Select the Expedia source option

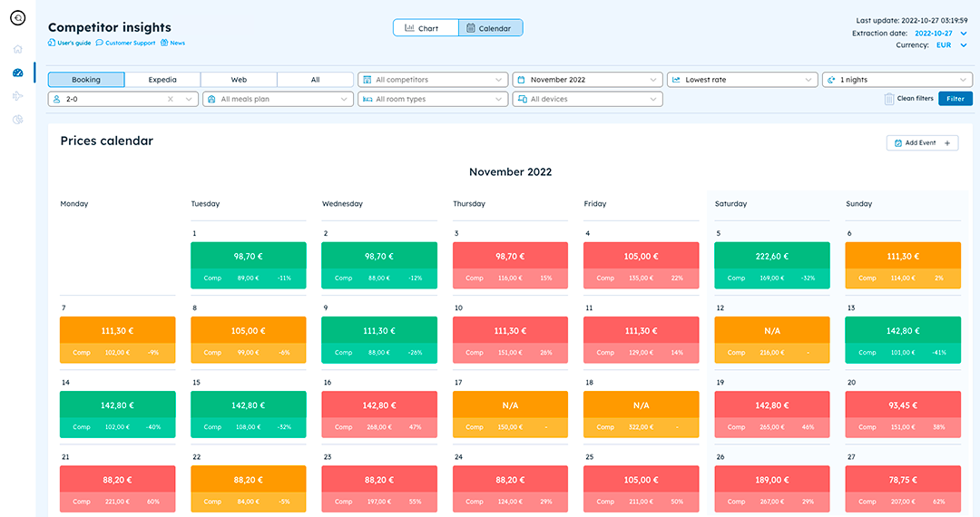[162, 80]
